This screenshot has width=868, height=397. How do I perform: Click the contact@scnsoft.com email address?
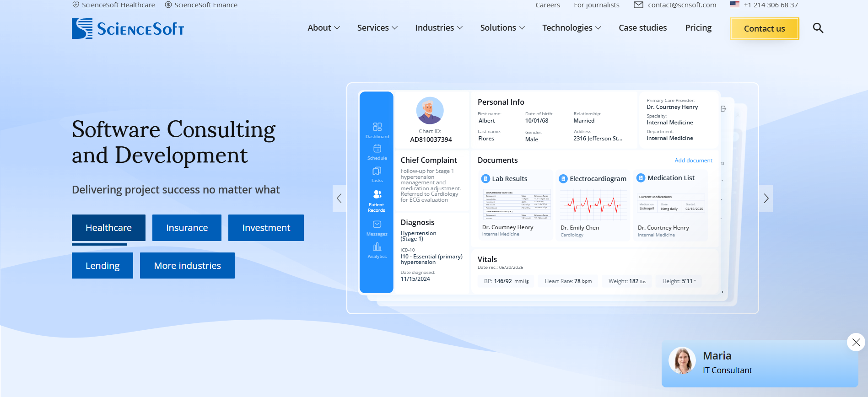coord(682,5)
